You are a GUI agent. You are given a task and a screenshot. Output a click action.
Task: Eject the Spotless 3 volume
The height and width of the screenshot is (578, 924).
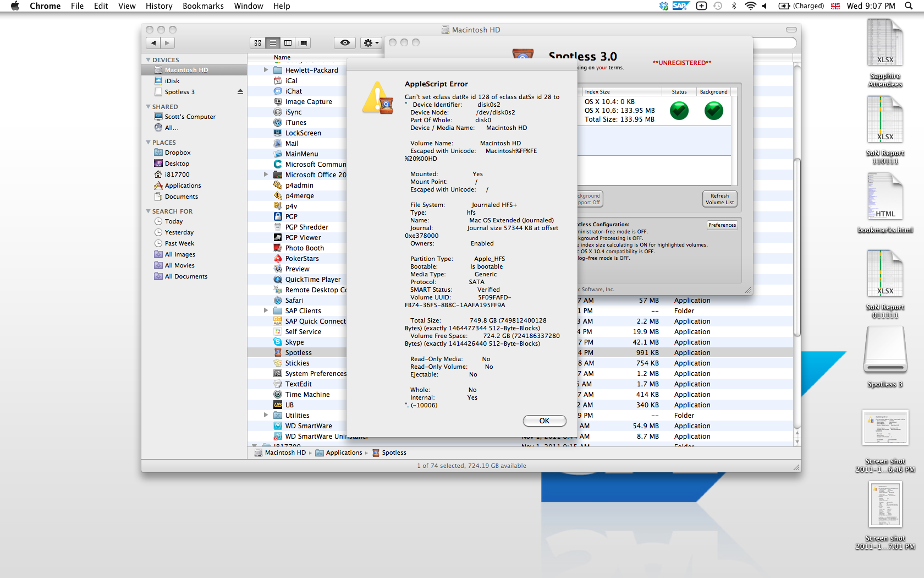(x=240, y=92)
